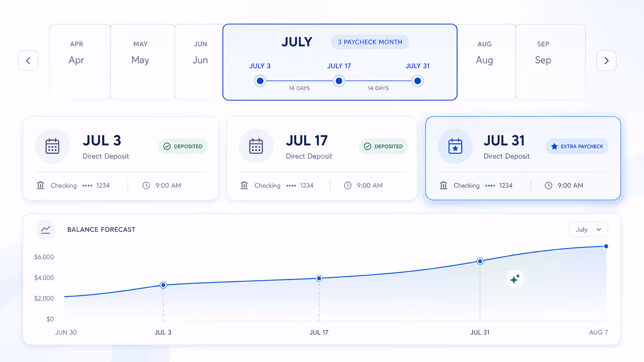Click the JUL 31 data point on forecast chart
Image resolution: width=644 pixels, height=362 pixels.
click(480, 261)
